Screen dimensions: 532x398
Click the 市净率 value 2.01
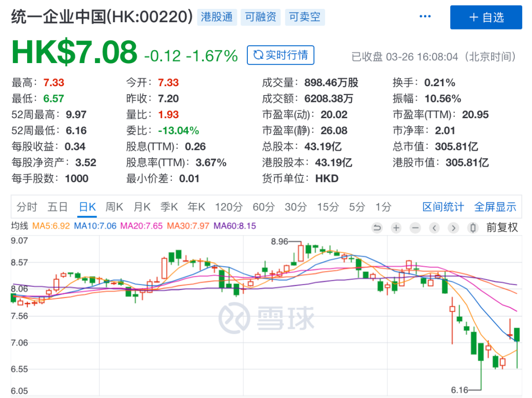point(445,131)
